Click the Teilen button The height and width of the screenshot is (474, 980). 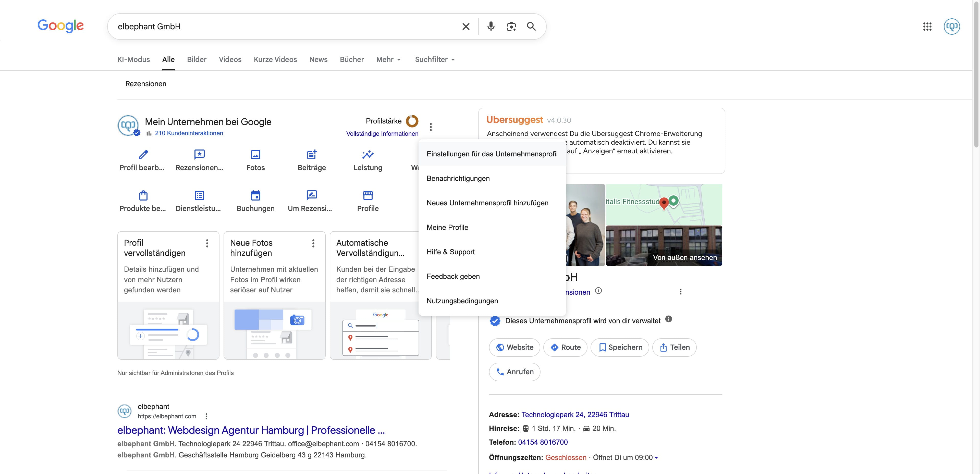(674, 347)
